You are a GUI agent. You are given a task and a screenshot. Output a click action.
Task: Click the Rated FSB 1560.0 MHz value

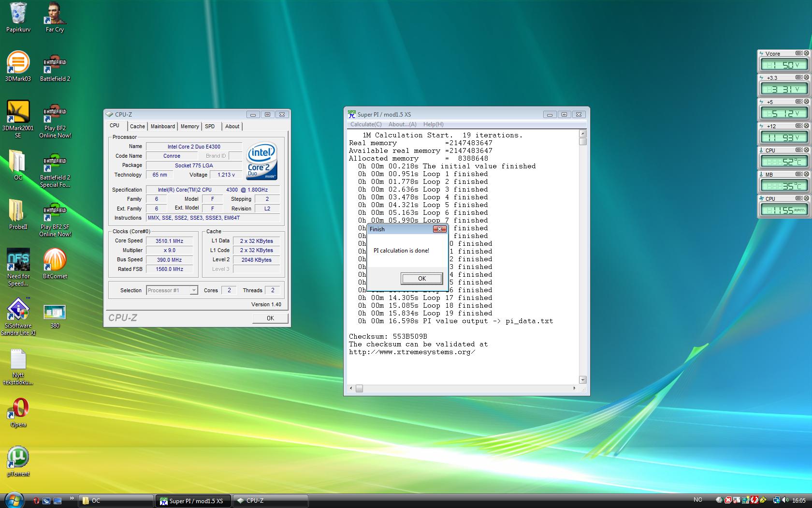point(169,269)
